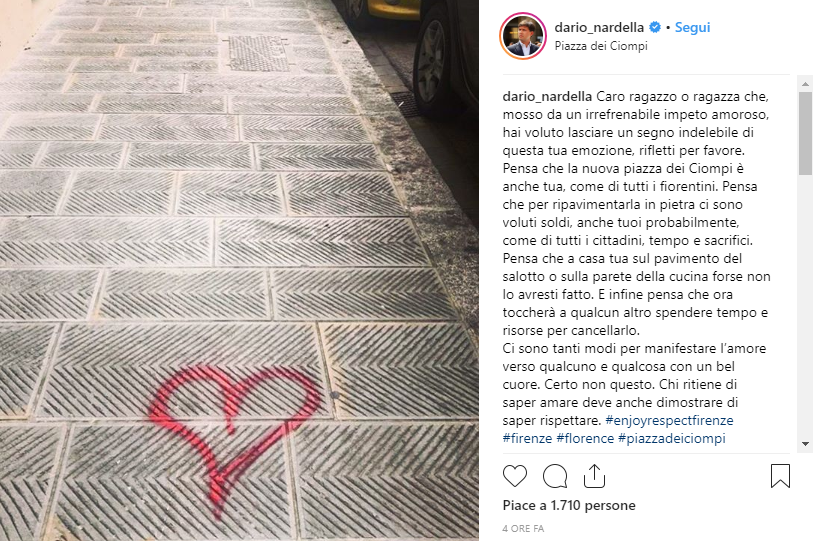Open Piazza dei Ciompi location link

pyautogui.click(x=601, y=46)
